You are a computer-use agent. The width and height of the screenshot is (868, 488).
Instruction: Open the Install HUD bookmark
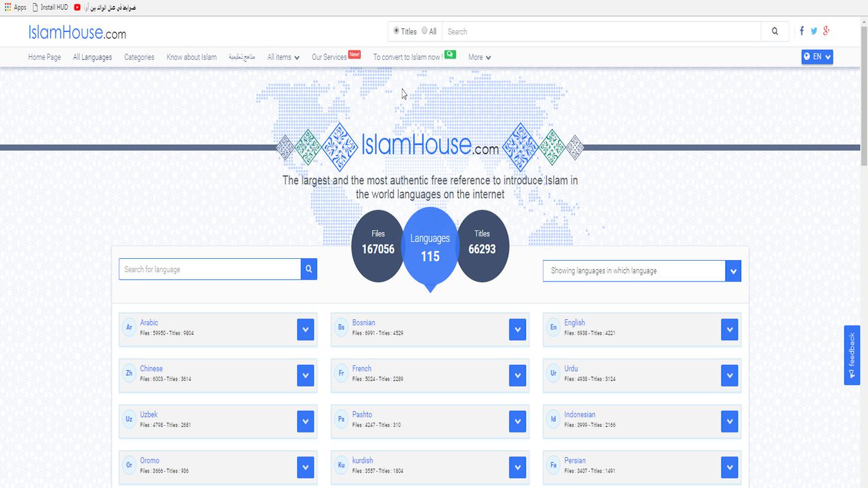click(x=50, y=7)
